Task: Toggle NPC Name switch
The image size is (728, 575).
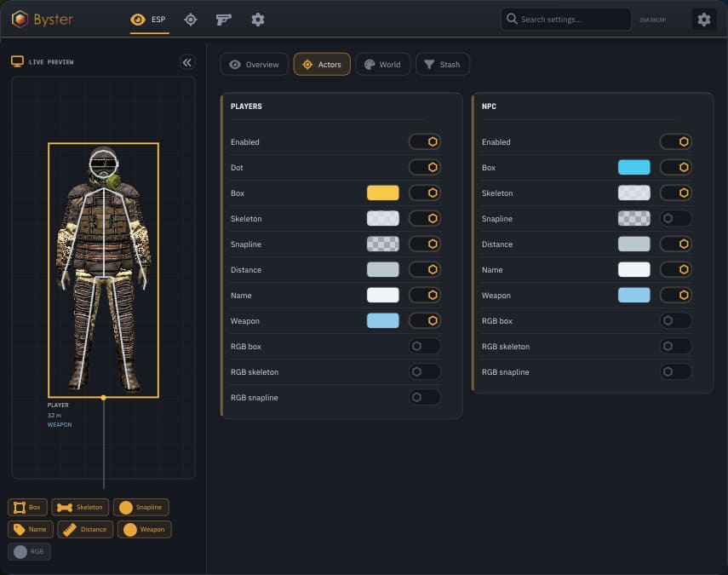Action: click(x=675, y=269)
